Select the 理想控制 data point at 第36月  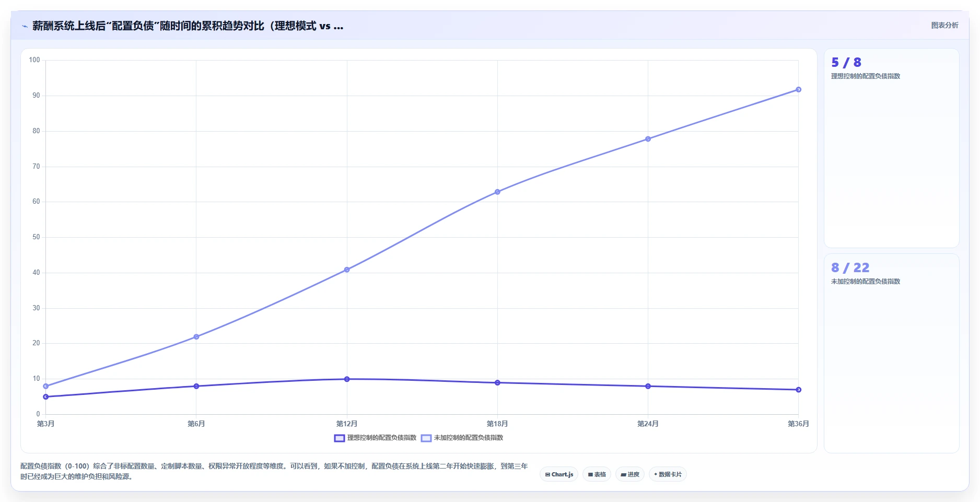coord(798,390)
